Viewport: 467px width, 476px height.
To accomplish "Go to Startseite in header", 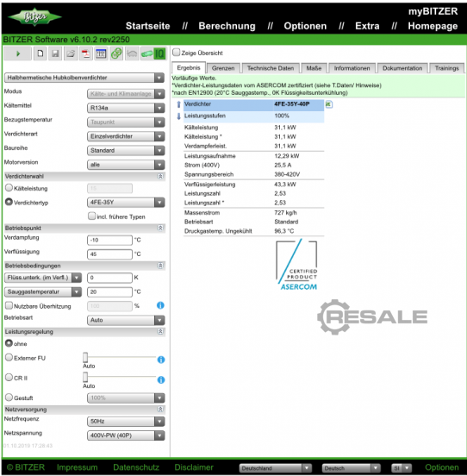I will 147,26.
